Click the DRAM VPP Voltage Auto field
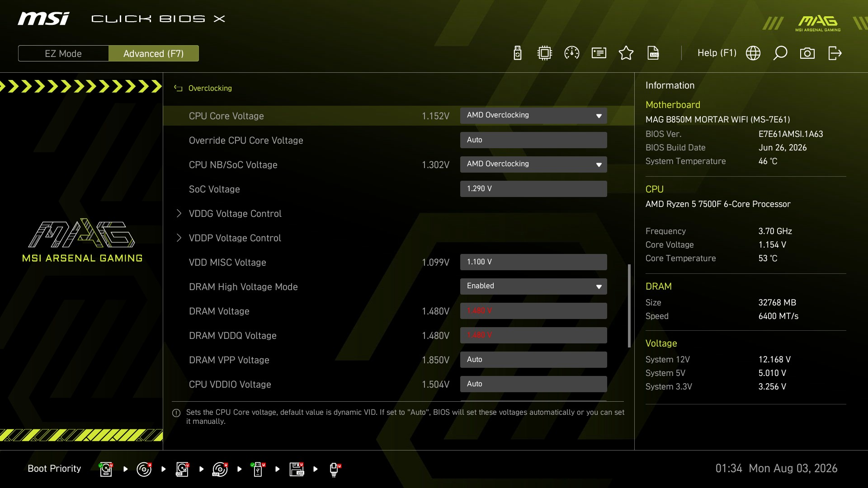The image size is (868, 488). pos(533,360)
